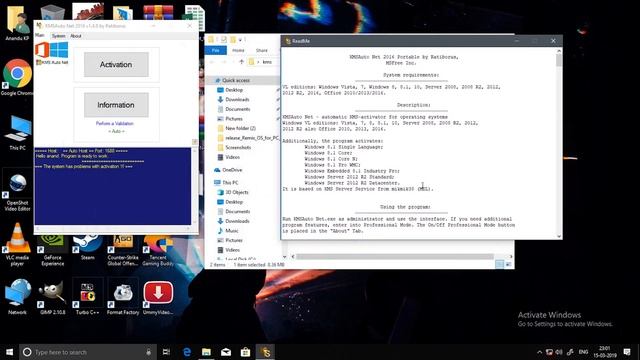Click Windows logo in KMSAuto window
The image size is (640, 360).
pos(59,50)
